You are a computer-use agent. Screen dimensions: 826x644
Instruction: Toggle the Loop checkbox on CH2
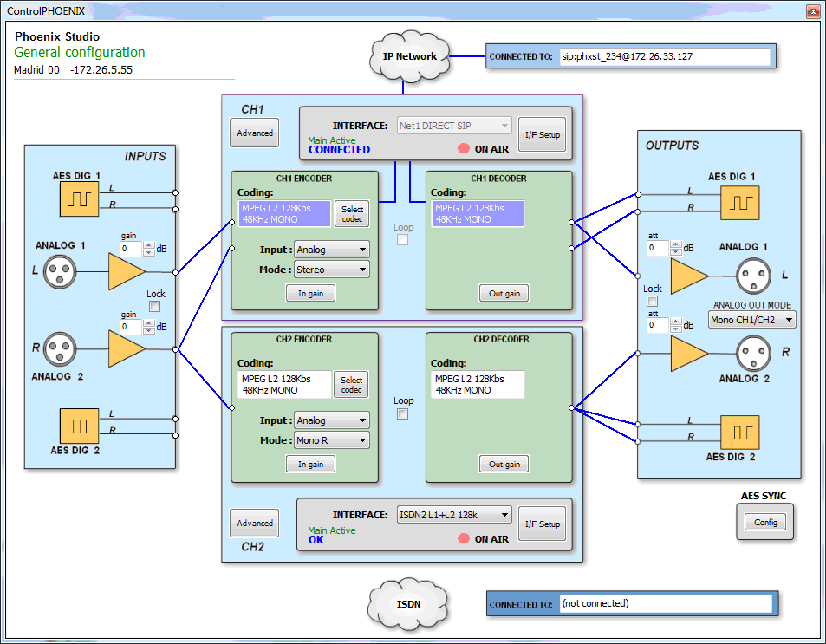[x=403, y=413]
